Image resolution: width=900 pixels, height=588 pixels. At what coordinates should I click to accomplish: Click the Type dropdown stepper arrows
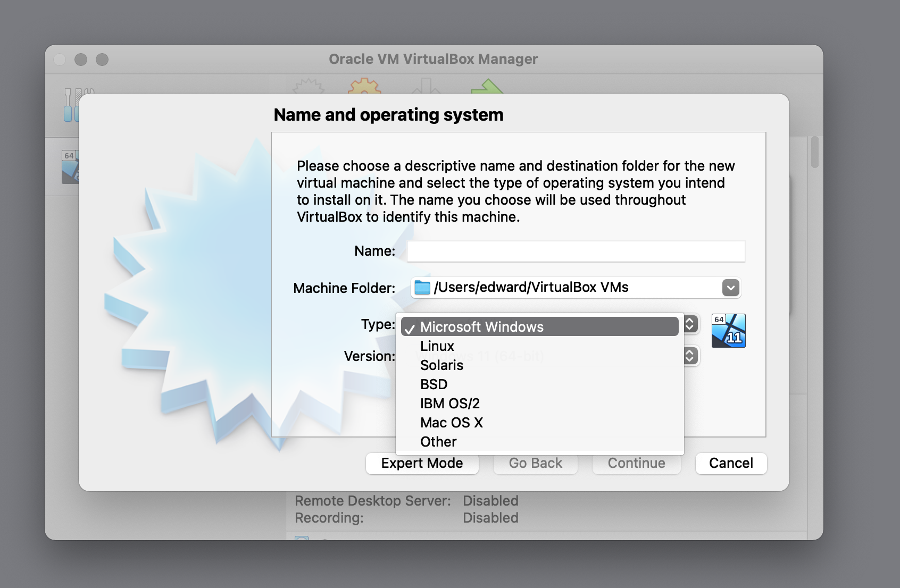pos(690,324)
